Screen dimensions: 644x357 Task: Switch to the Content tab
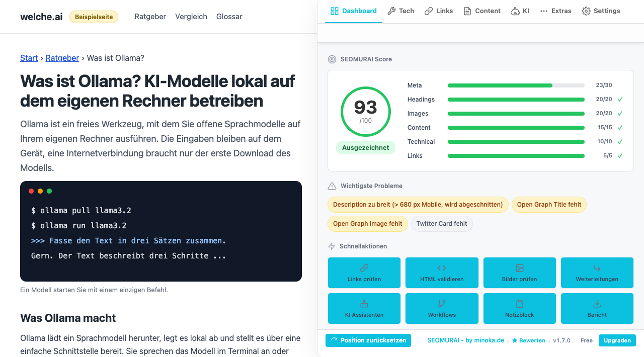click(482, 11)
